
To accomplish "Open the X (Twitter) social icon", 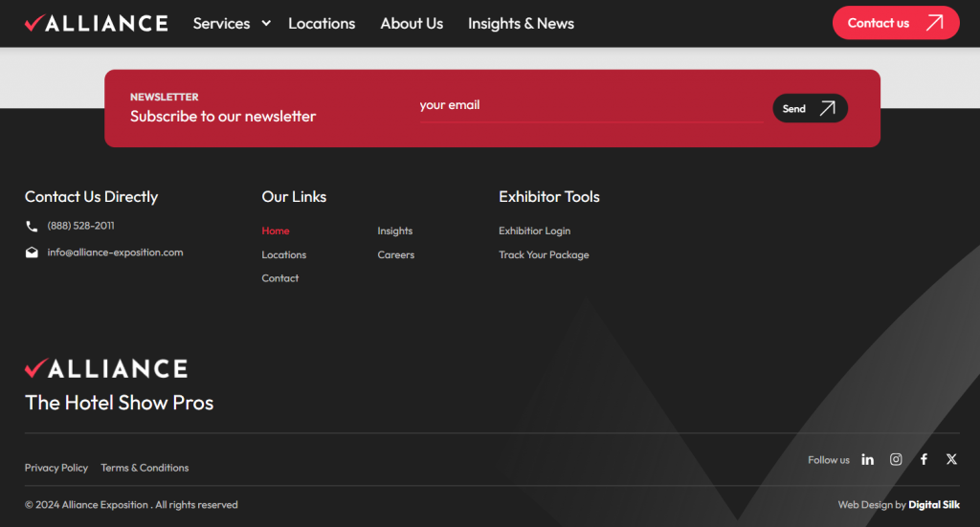I will 951,459.
